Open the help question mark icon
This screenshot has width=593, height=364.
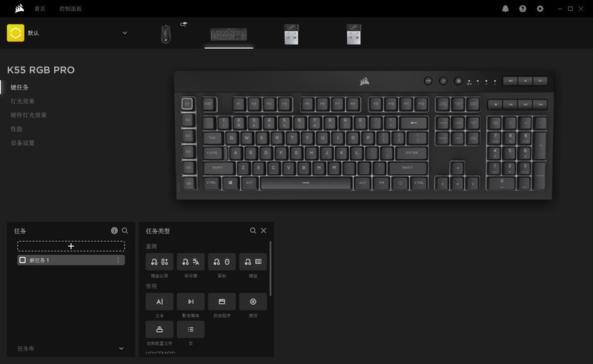[x=523, y=9]
